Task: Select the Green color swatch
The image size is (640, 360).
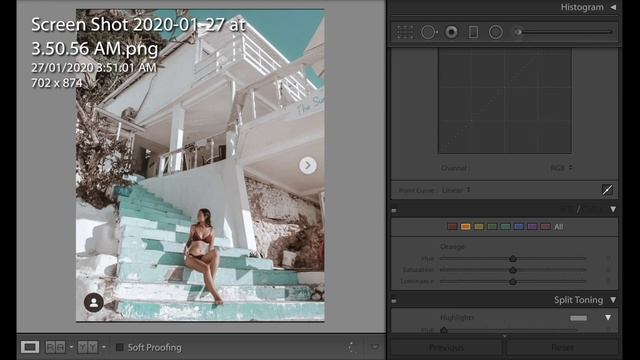Action: click(492, 227)
